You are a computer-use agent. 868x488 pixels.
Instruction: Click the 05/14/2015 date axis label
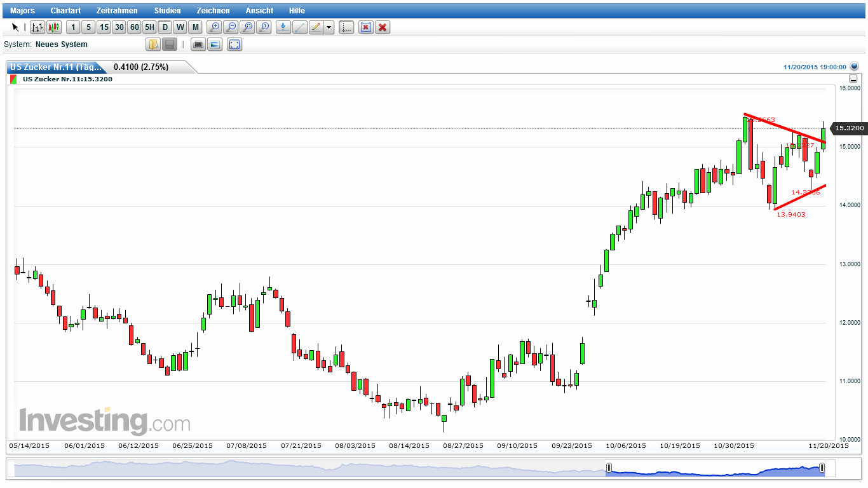[x=29, y=446]
